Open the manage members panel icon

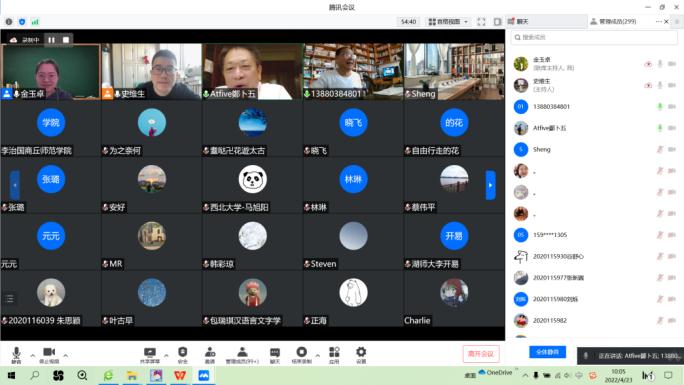pos(242,355)
